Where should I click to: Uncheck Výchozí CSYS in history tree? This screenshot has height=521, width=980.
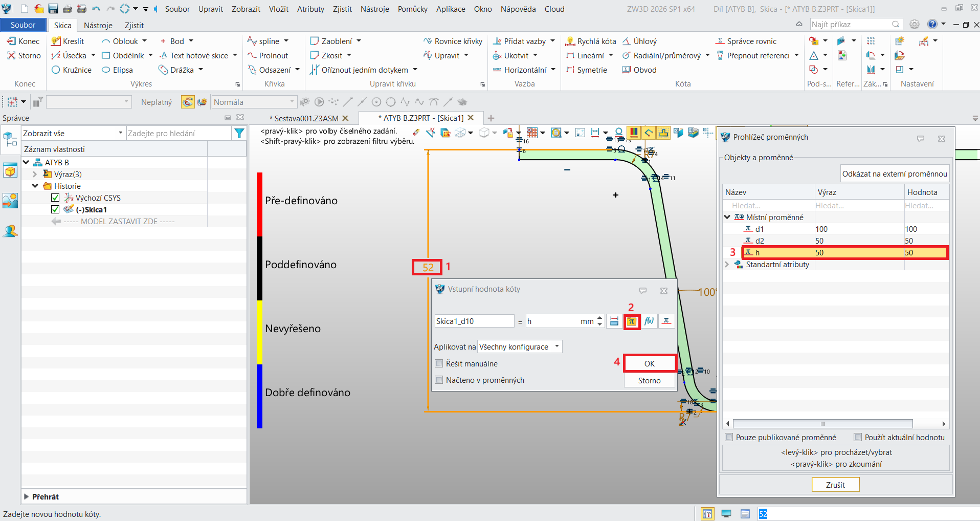(x=56, y=198)
